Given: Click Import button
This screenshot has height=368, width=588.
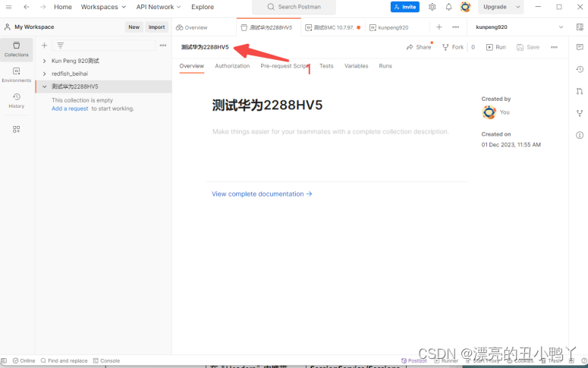Looking at the screenshot, I should pyautogui.click(x=156, y=27).
